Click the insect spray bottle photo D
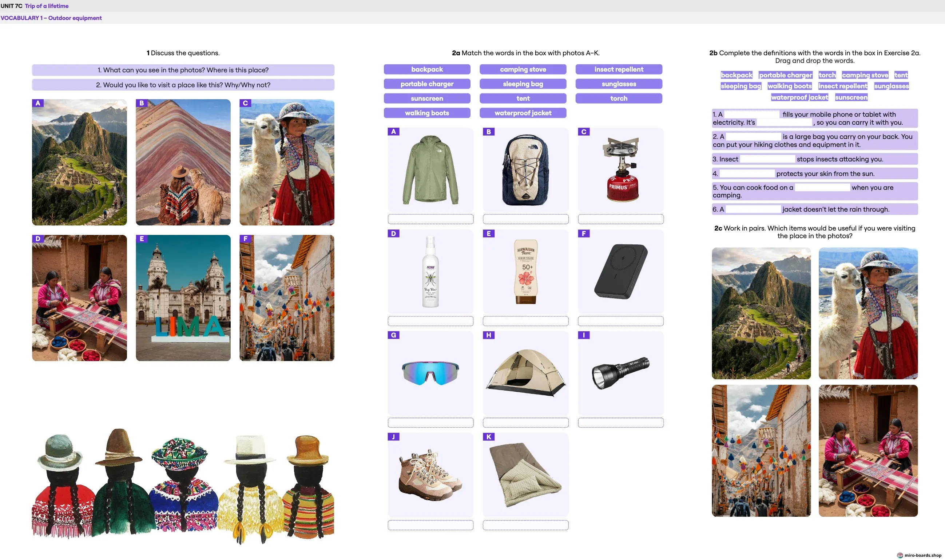 point(430,272)
